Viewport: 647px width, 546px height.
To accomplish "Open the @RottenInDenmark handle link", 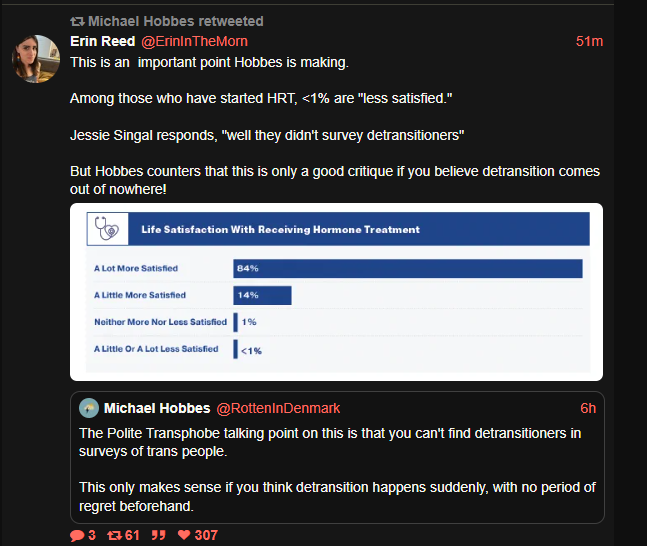I will pyautogui.click(x=278, y=408).
